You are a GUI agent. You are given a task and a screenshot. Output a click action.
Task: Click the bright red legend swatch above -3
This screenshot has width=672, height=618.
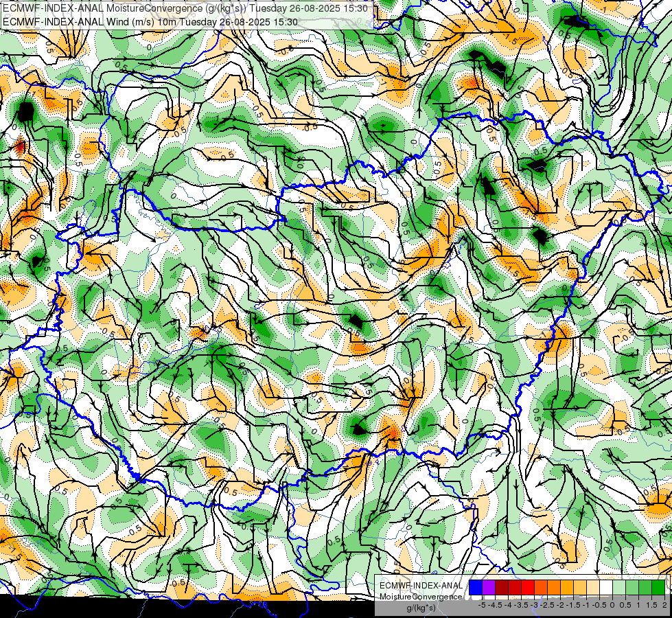point(528,587)
